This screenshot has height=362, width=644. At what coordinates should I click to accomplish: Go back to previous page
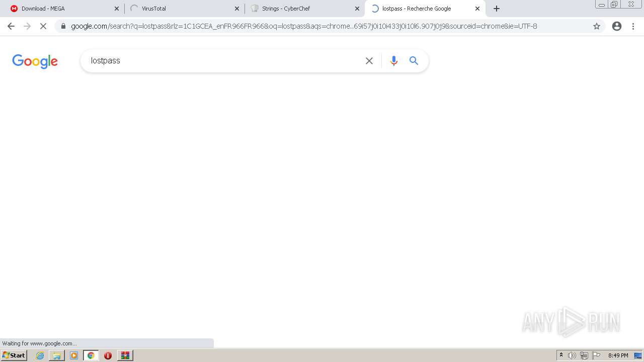tap(11, 26)
